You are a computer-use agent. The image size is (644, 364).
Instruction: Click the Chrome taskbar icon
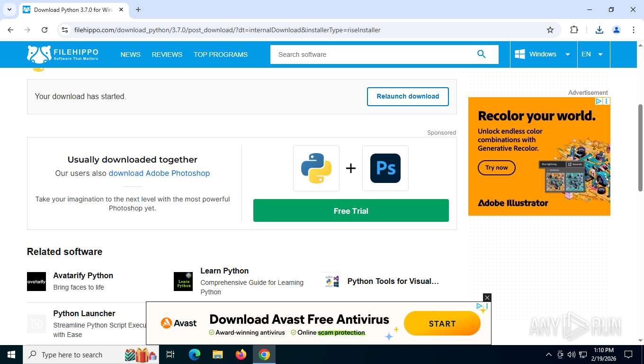[x=264, y=355]
